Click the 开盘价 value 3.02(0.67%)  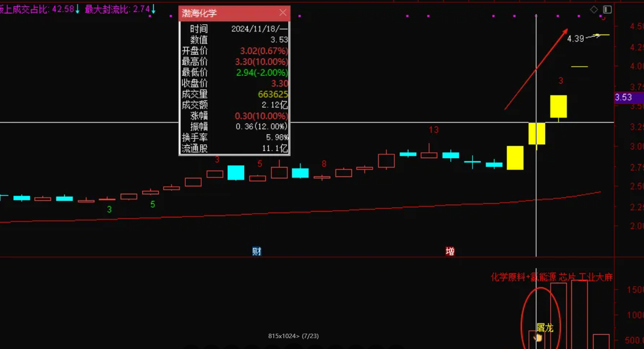tap(264, 51)
